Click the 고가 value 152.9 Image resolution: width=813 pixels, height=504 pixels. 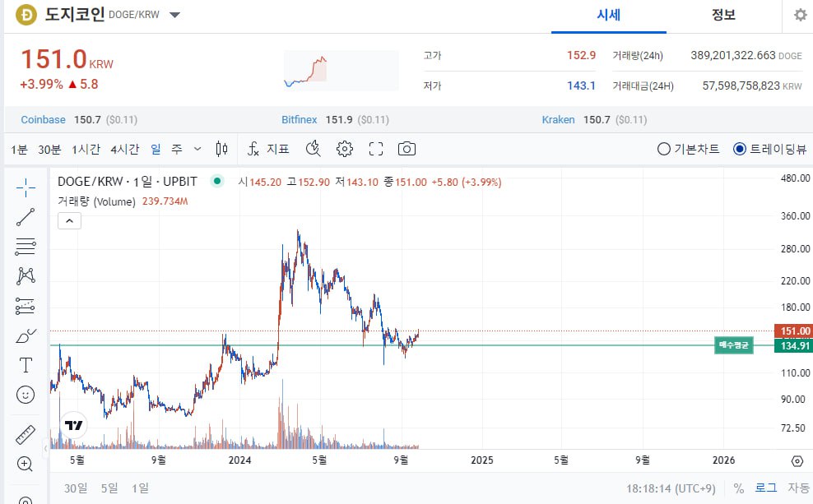[x=581, y=55]
